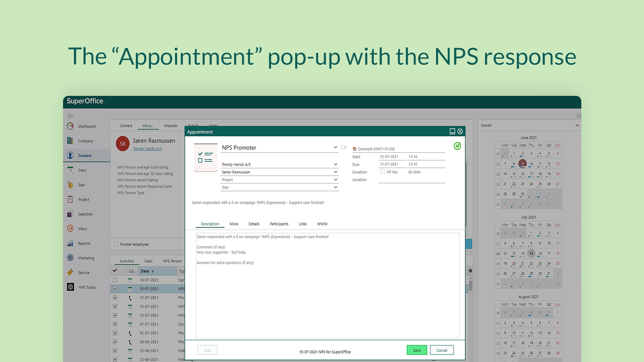Select June 9 in the calendar
644x362 pixels.
522,164
